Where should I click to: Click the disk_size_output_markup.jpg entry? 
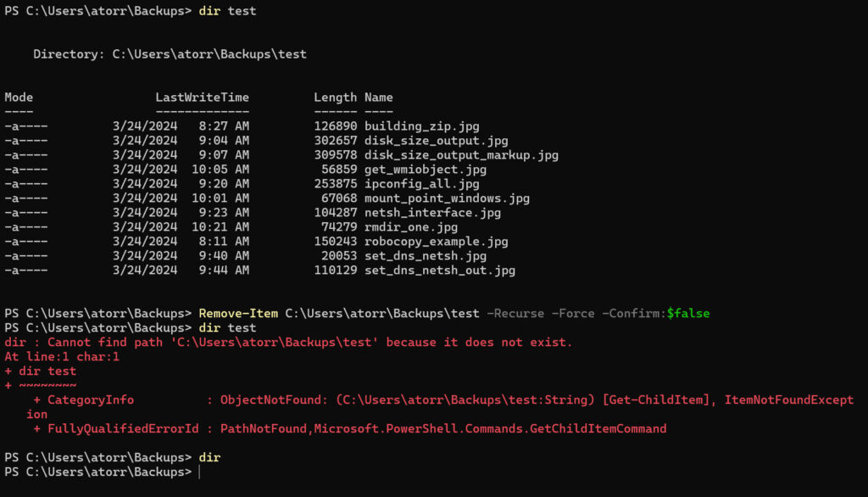pyautogui.click(x=461, y=155)
